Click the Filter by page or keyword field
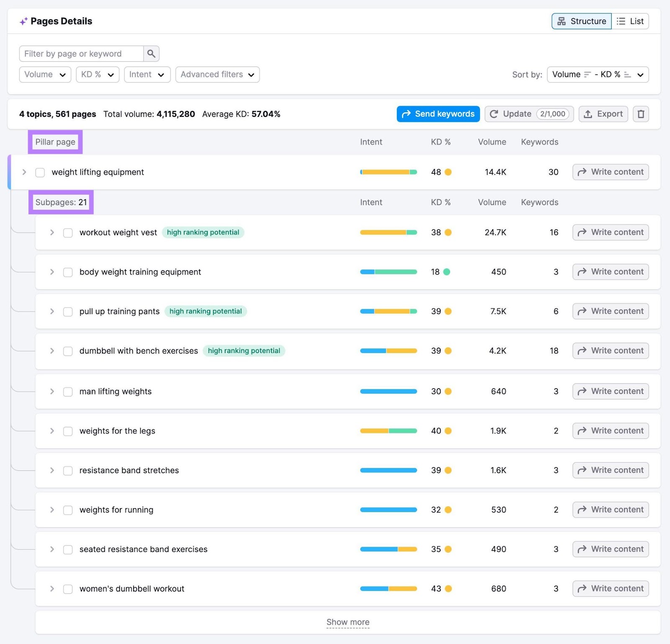670x644 pixels. click(82, 53)
